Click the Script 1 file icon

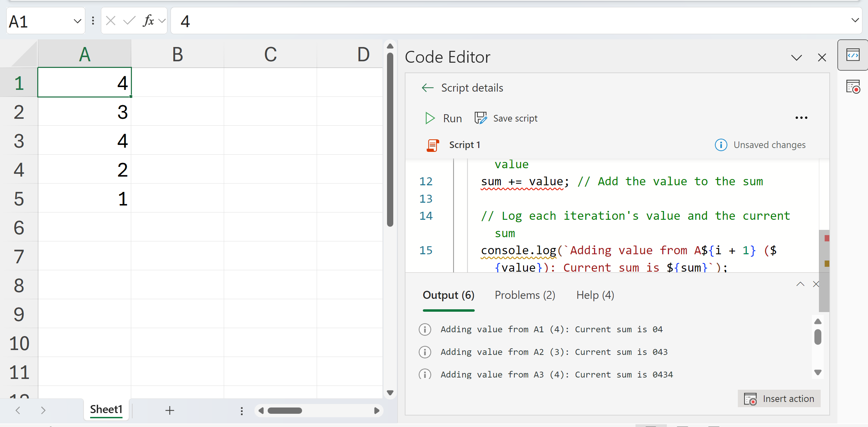433,145
